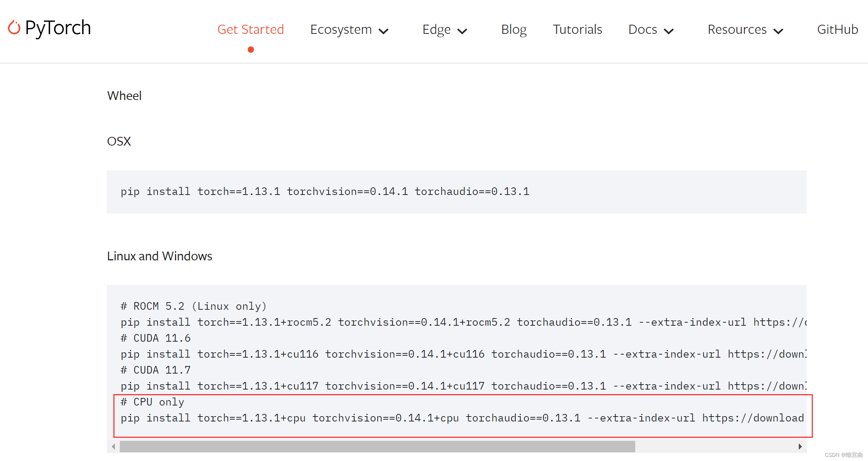Image resolution: width=868 pixels, height=461 pixels.
Task: Open the Ecosystem menu
Action: [x=341, y=29]
